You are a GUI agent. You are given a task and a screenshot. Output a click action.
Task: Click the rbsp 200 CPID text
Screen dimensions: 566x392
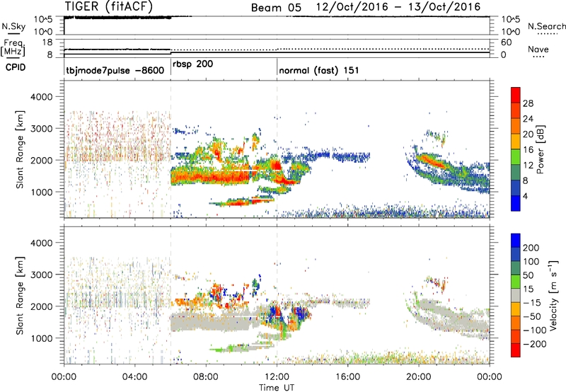point(192,64)
